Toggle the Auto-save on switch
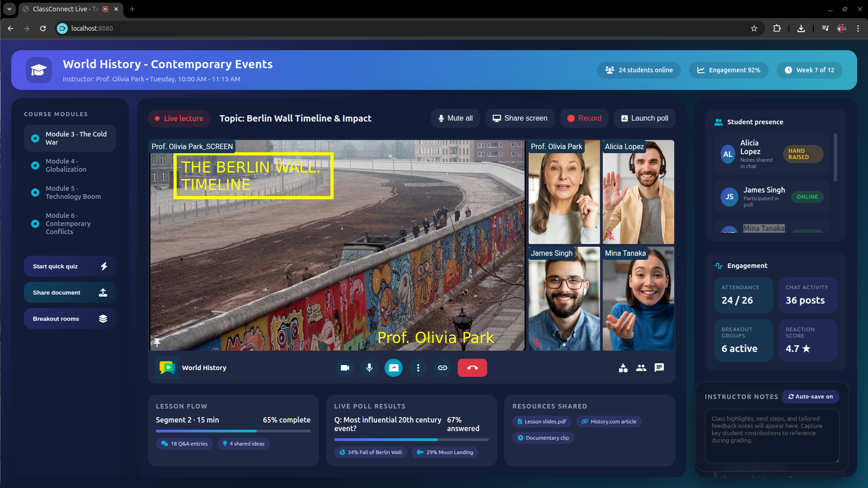The image size is (868, 488). tap(811, 397)
